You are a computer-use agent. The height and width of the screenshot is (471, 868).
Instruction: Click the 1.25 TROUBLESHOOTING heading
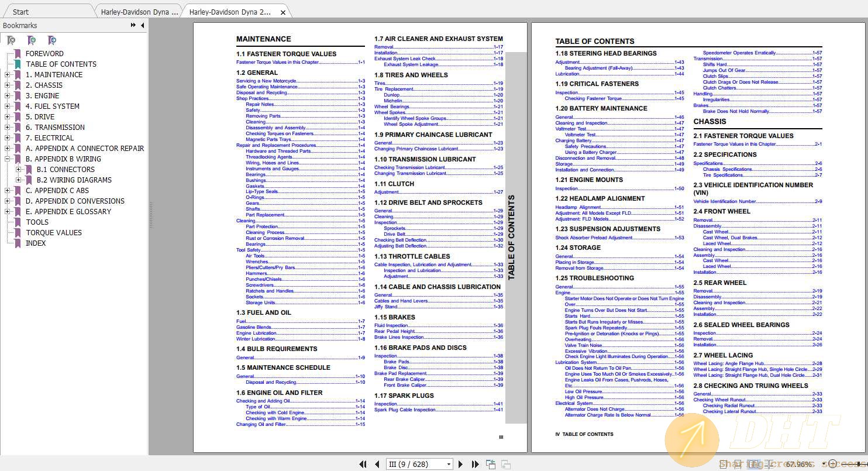pos(595,278)
